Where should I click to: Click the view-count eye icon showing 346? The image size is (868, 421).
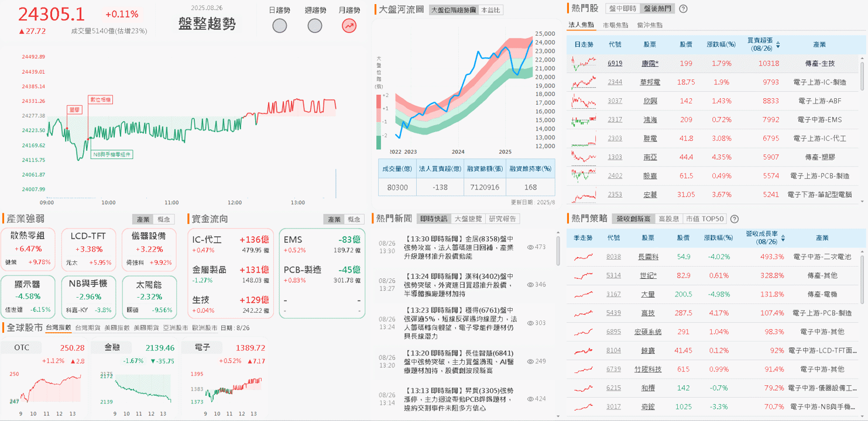click(530, 285)
